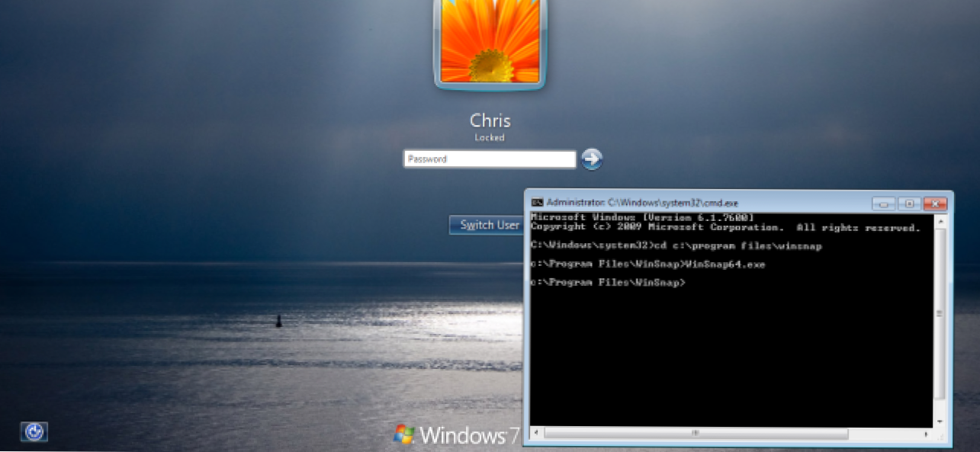Click the vertical scrollbar thumb in console

tap(940, 313)
